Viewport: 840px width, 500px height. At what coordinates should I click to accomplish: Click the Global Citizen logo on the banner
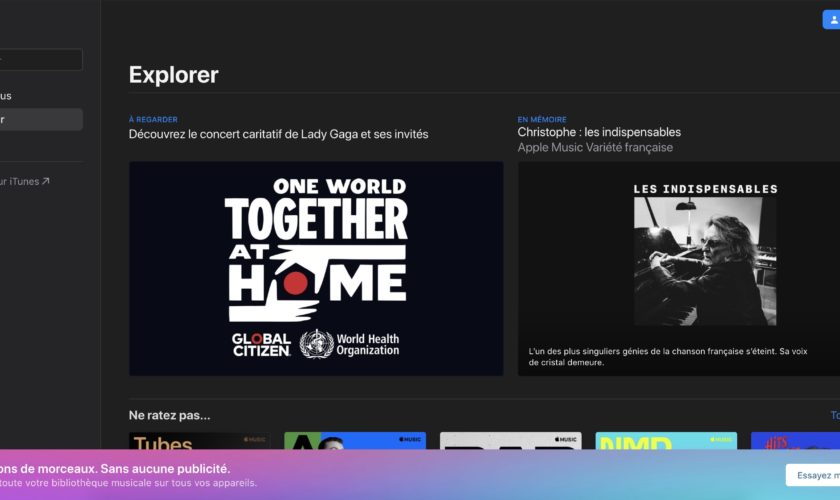pos(261,343)
